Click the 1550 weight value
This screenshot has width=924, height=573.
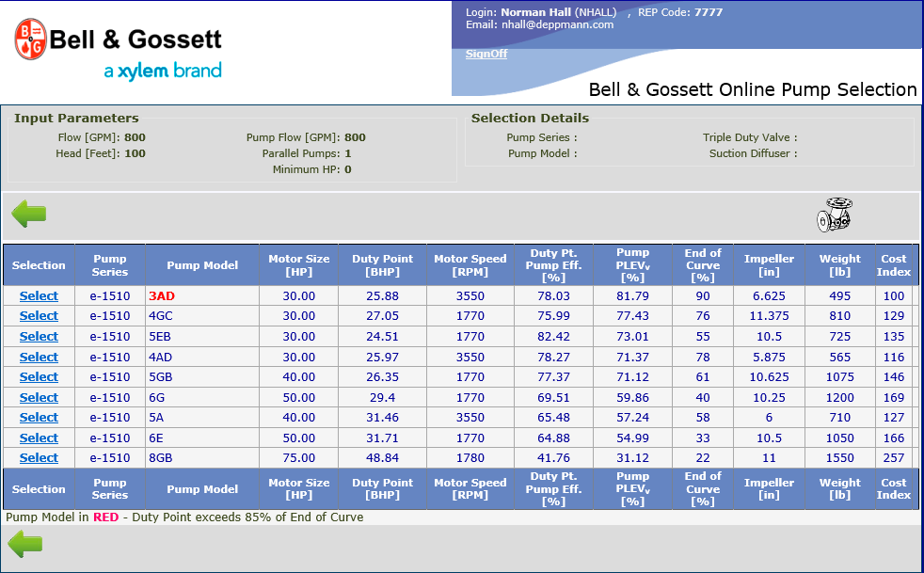click(x=839, y=458)
